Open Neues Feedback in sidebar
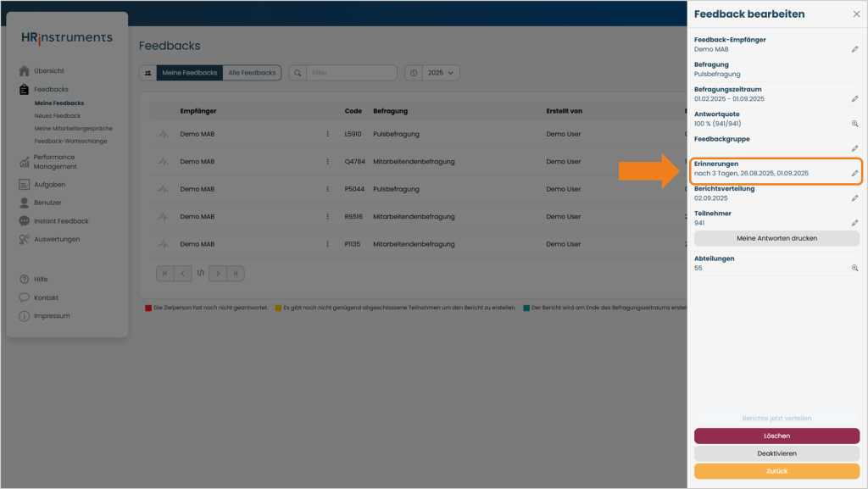Screen dimensions: 868x489 click(x=58, y=115)
